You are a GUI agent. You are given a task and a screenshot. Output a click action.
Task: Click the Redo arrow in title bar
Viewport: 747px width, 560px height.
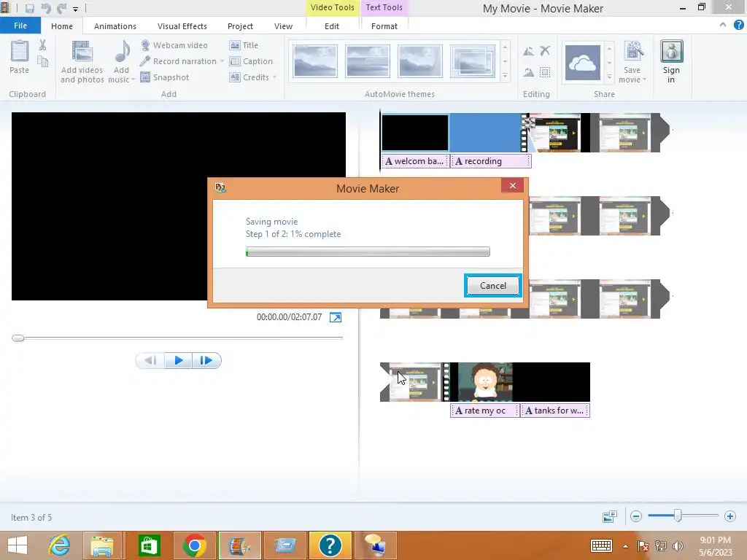point(61,8)
